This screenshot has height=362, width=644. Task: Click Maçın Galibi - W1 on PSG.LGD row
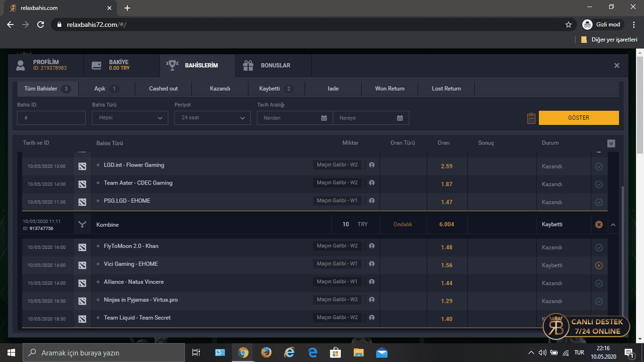337,201
